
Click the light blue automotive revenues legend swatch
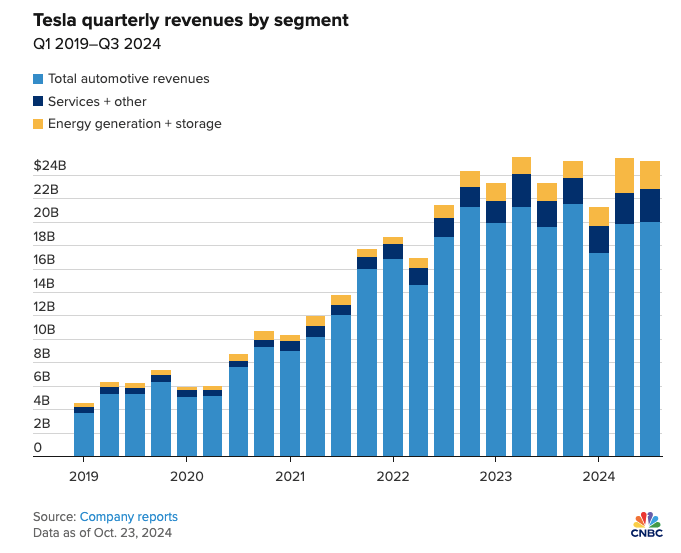tap(38, 79)
